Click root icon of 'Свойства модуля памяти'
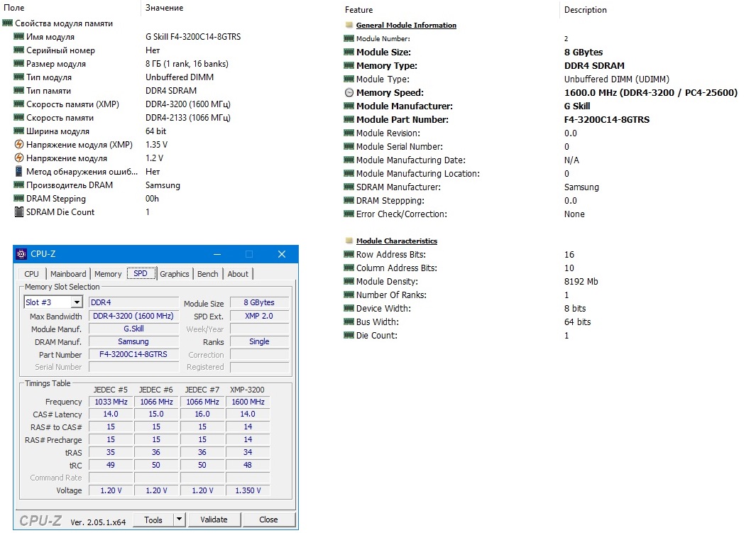This screenshot has width=756, height=533. 7,23
